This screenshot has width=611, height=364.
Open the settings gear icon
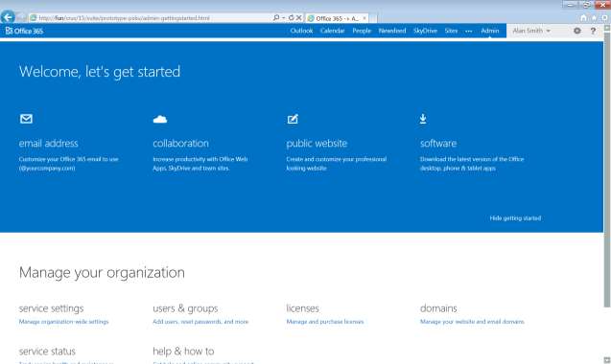(577, 31)
